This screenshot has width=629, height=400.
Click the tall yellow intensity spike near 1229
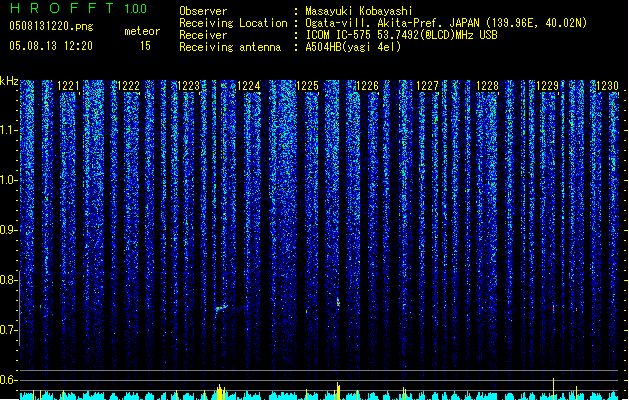554,388
